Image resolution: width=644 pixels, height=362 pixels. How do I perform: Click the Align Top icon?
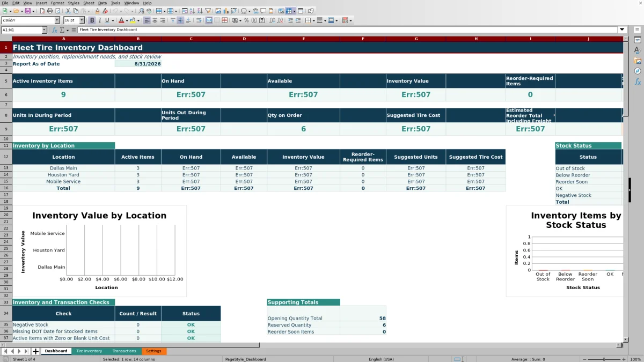[x=173, y=20]
